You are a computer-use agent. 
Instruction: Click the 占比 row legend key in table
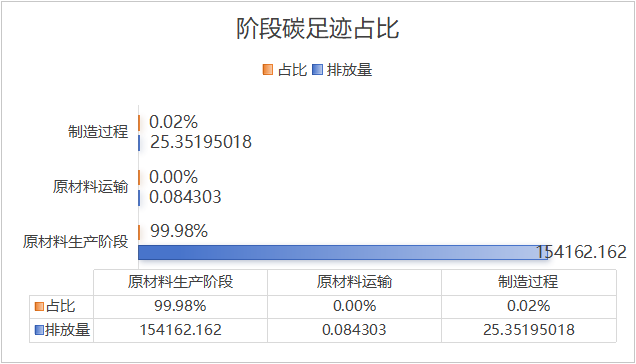click(x=39, y=306)
